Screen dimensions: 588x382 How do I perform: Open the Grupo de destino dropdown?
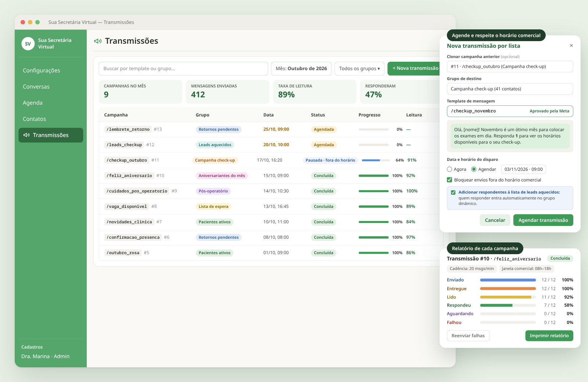click(510, 89)
